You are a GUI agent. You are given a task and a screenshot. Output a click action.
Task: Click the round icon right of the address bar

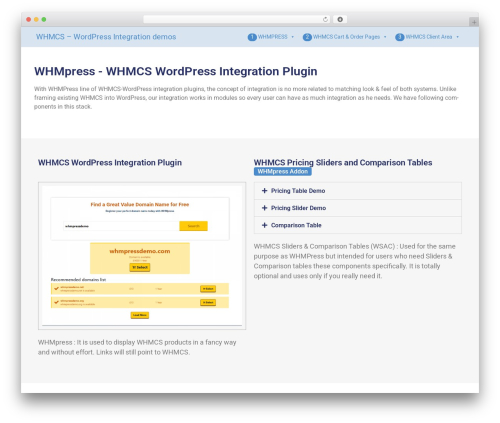tap(340, 19)
